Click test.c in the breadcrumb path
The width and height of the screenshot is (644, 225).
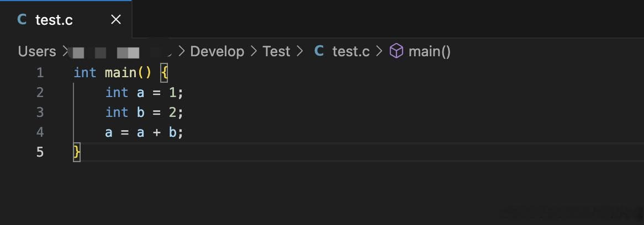tap(351, 52)
